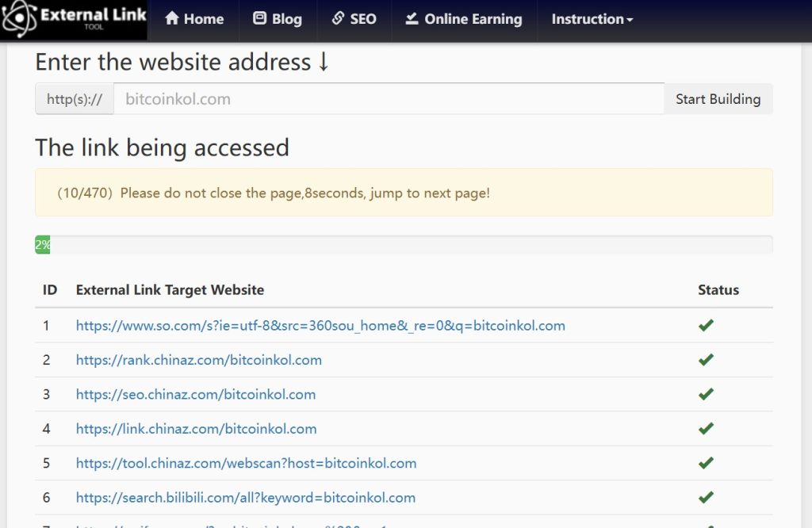
Task: Open the seo.chinaz.com link
Action: point(196,395)
